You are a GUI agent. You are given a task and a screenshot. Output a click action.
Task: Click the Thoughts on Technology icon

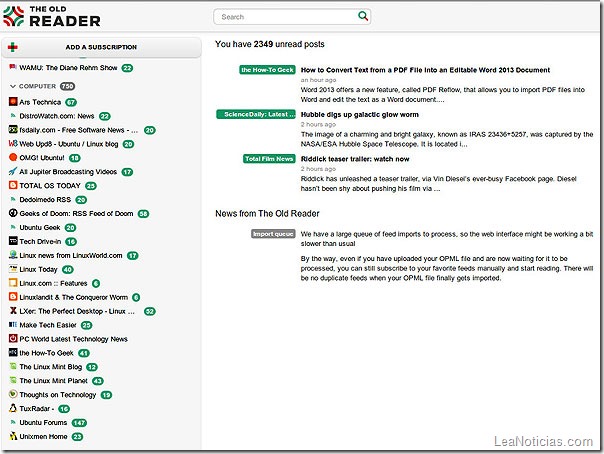[13, 394]
